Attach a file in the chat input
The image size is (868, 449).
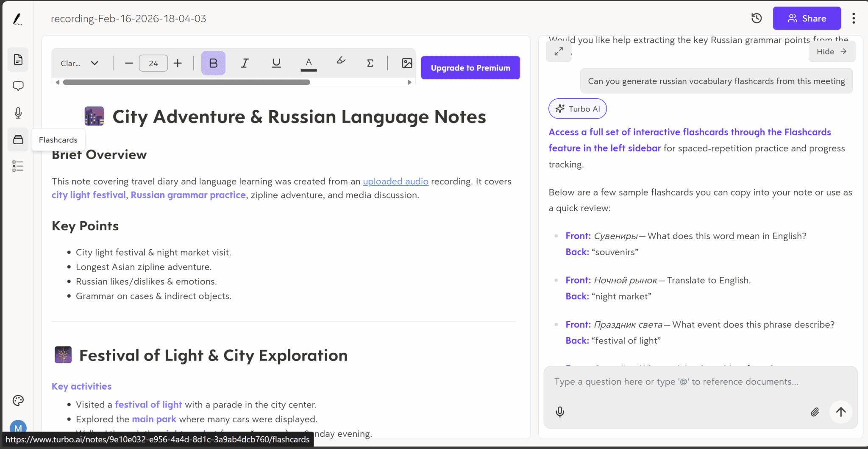coord(815,412)
